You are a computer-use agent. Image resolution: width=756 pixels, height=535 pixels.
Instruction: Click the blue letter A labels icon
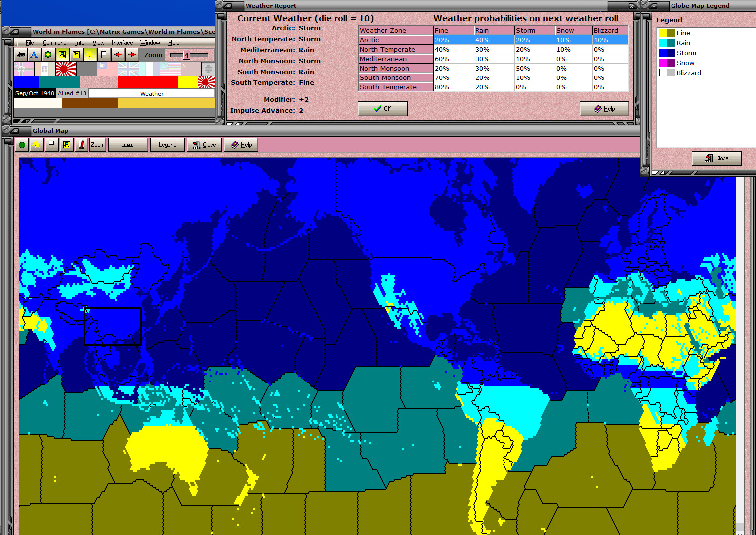tap(34, 55)
